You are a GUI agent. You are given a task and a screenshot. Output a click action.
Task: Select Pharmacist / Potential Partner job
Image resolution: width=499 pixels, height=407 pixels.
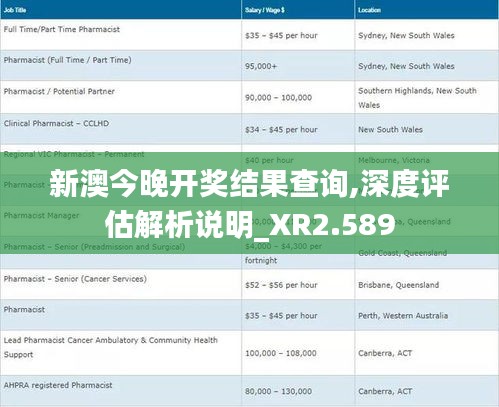click(59, 91)
